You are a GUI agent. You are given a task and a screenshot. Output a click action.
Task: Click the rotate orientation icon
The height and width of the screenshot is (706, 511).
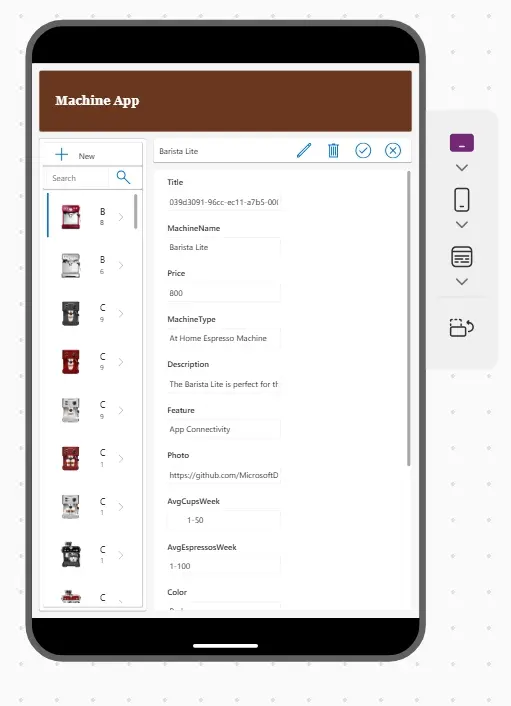coord(461,327)
